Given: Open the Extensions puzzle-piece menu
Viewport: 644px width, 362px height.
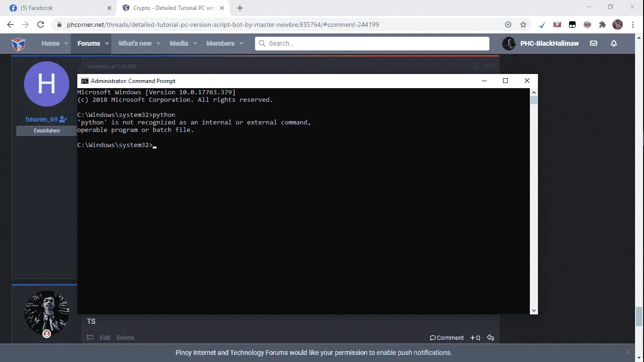Looking at the screenshot, I should 602,25.
